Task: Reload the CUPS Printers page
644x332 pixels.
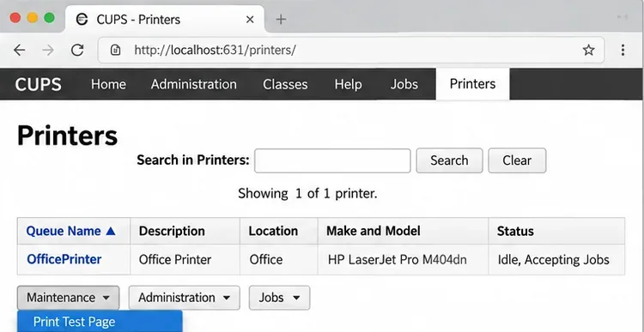Action: (77, 50)
